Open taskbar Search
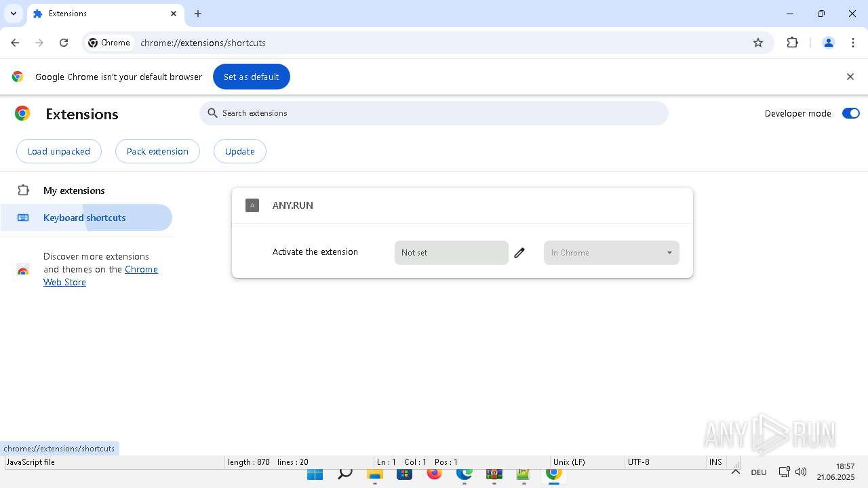The width and height of the screenshot is (868, 488). coord(345,474)
